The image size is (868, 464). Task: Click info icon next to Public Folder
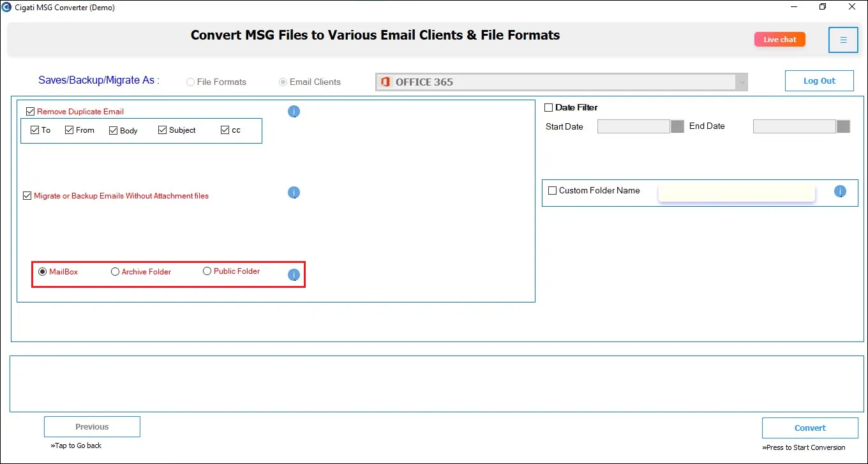click(x=294, y=275)
